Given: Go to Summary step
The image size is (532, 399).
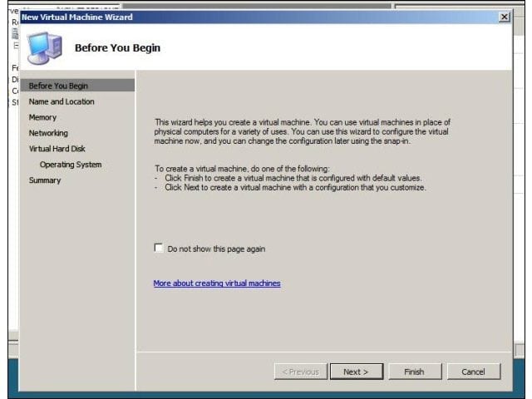Looking at the screenshot, I should [x=45, y=180].
